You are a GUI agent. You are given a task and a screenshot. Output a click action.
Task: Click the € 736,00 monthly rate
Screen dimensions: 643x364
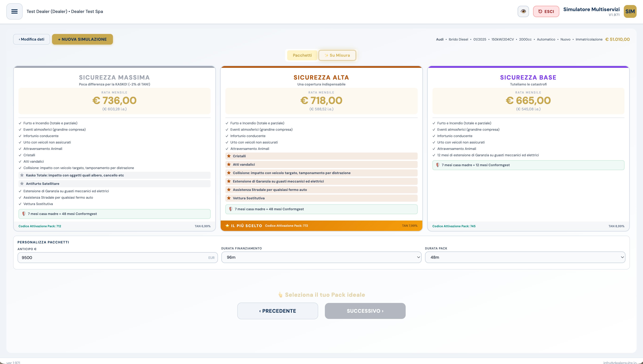pyautogui.click(x=114, y=100)
